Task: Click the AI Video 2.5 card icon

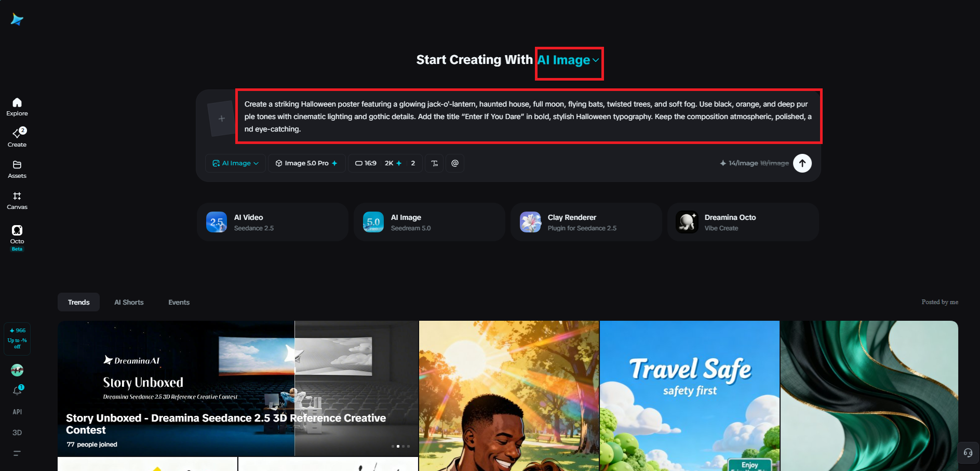Action: click(x=217, y=222)
